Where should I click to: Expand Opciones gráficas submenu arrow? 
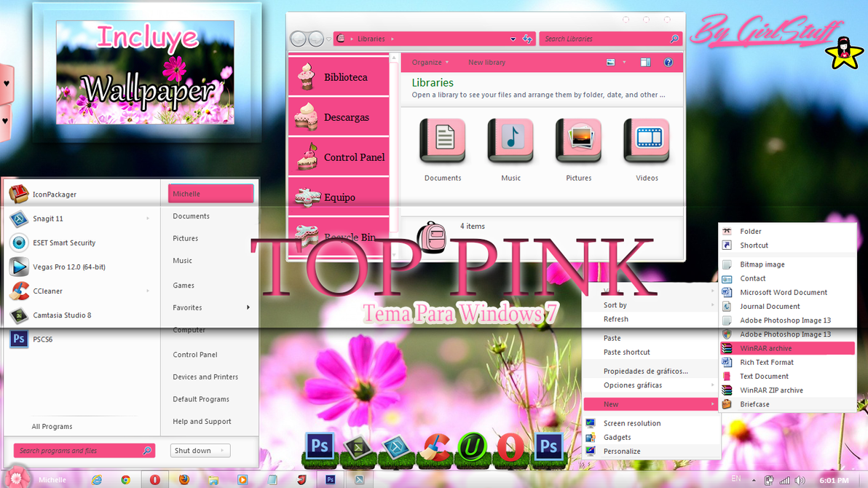712,385
